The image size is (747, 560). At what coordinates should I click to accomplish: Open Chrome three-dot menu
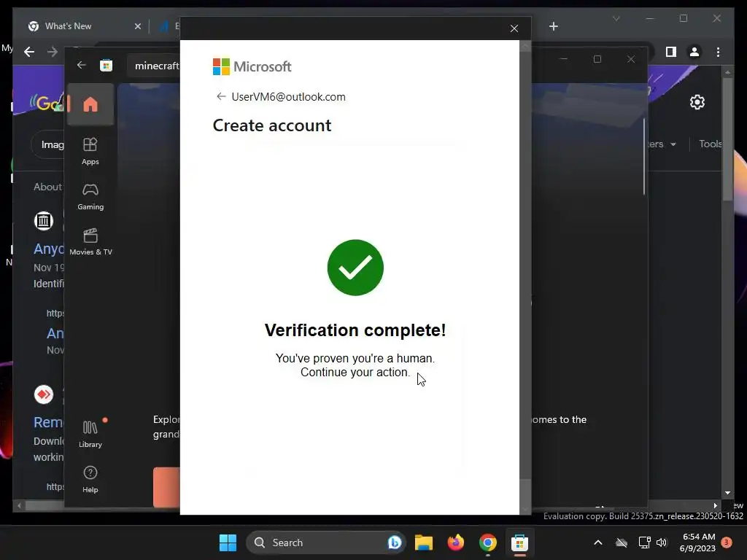[x=718, y=52]
